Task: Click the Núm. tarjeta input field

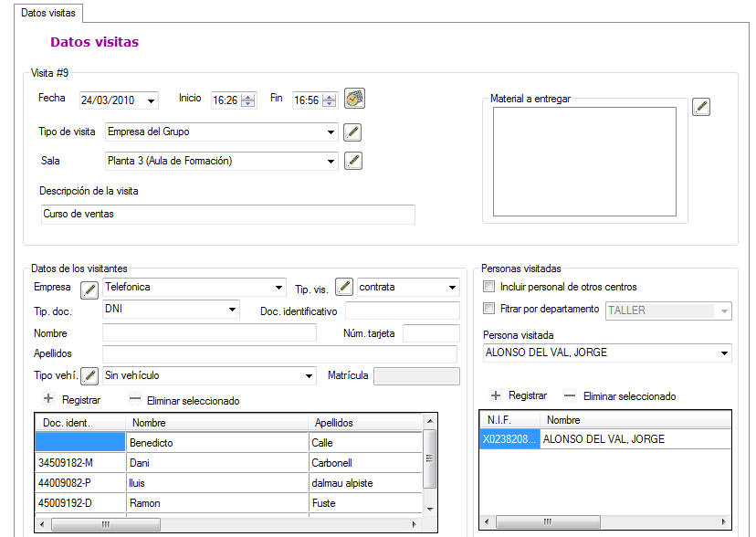Action: pos(431,333)
